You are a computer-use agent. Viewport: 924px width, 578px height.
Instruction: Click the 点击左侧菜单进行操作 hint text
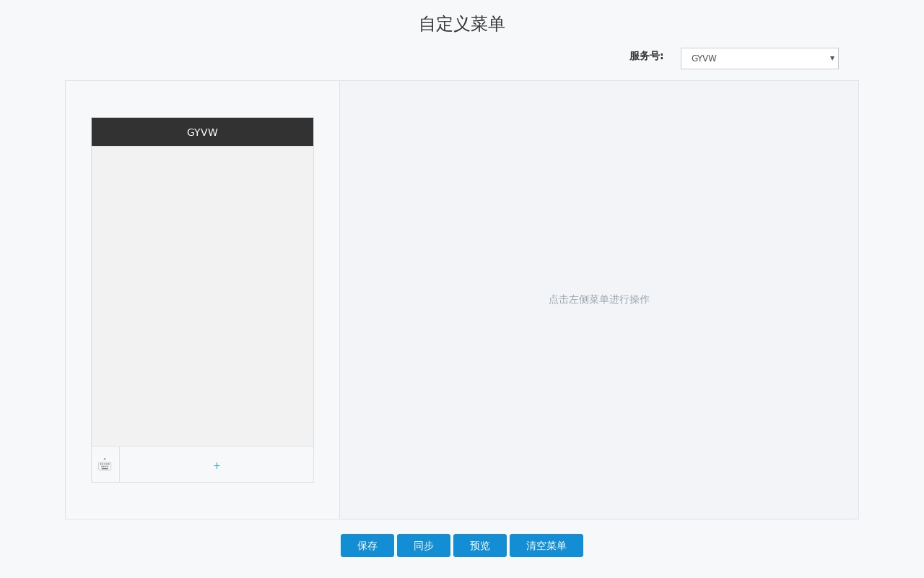pos(599,299)
